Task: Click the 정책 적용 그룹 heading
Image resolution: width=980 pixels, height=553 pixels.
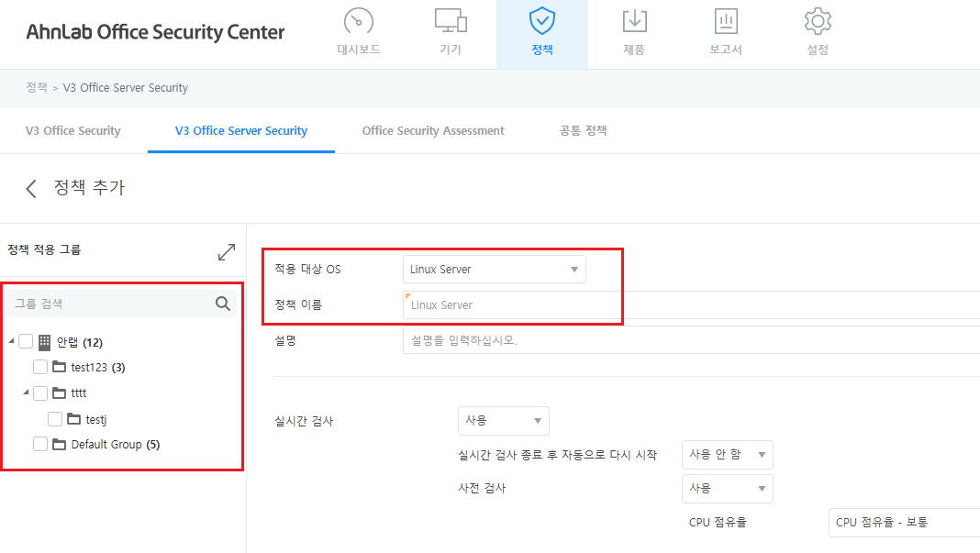Action: coord(44,250)
